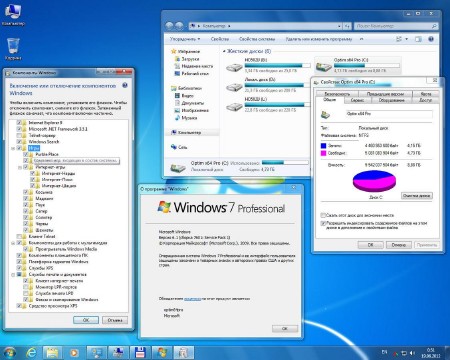
Task: Click blue used-space color swatch
Action: (x=323, y=146)
